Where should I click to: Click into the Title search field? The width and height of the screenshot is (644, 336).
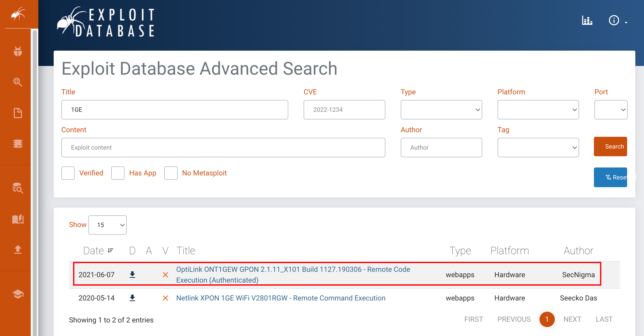point(175,110)
